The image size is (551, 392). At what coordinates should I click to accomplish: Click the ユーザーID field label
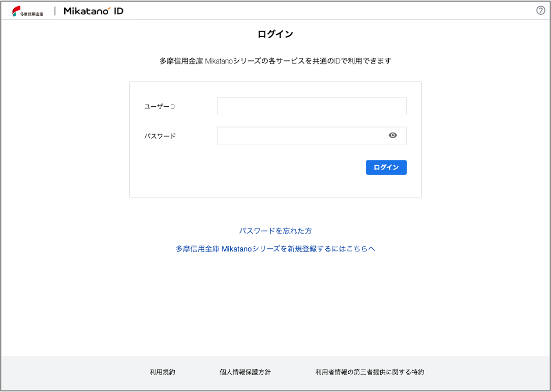[160, 107]
